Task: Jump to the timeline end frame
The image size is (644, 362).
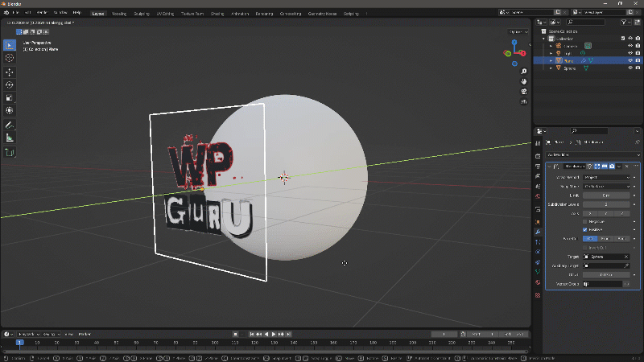Action: [x=289, y=334]
